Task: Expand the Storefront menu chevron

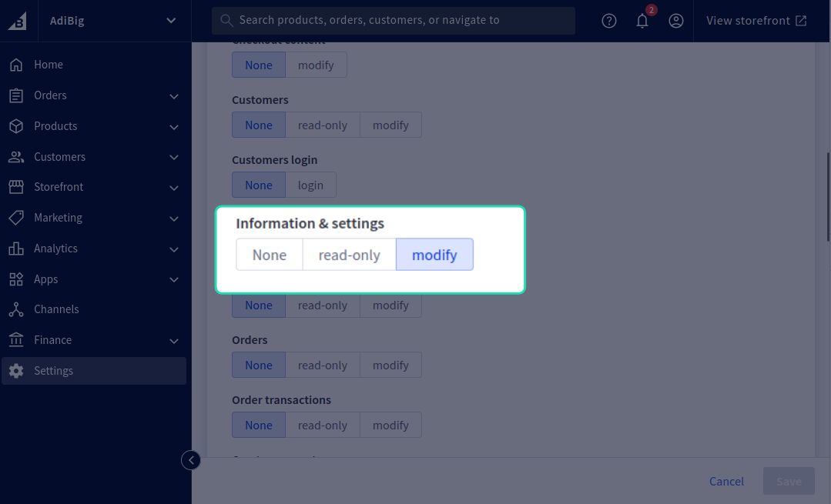Action: click(x=174, y=188)
